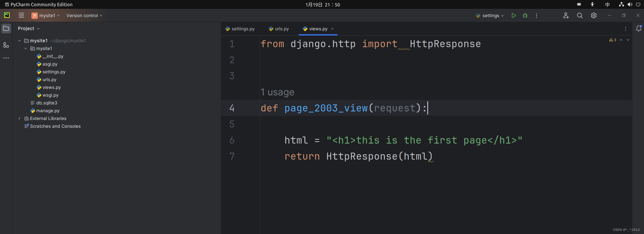The width and height of the screenshot is (644, 234).
Task: Click line number 7 in gutter
Action: coord(232,156)
